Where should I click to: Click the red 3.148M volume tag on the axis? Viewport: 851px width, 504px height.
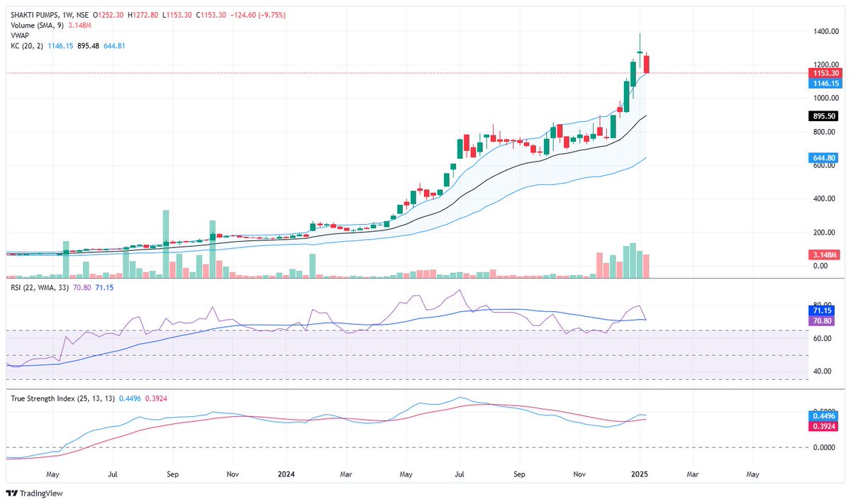click(825, 254)
